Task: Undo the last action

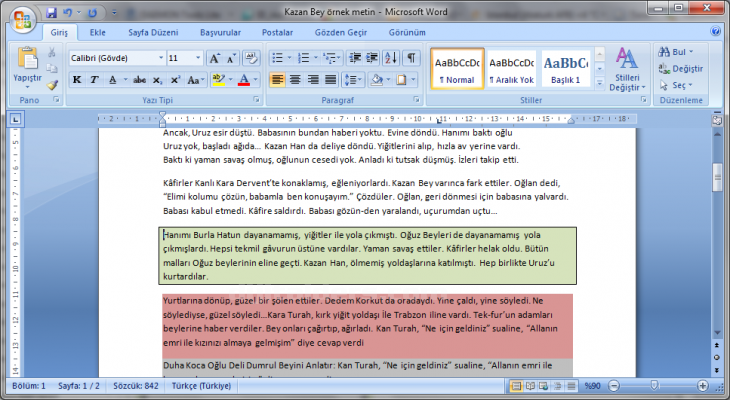Action: (x=68, y=13)
